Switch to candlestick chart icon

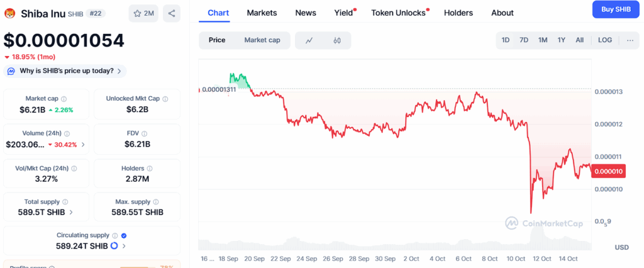coord(337,40)
